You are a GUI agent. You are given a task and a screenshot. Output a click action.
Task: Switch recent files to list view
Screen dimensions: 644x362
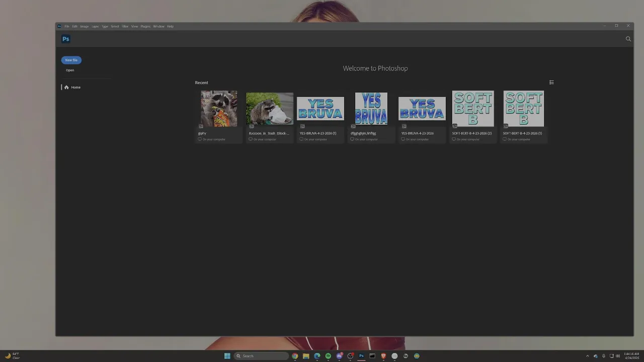click(x=551, y=82)
